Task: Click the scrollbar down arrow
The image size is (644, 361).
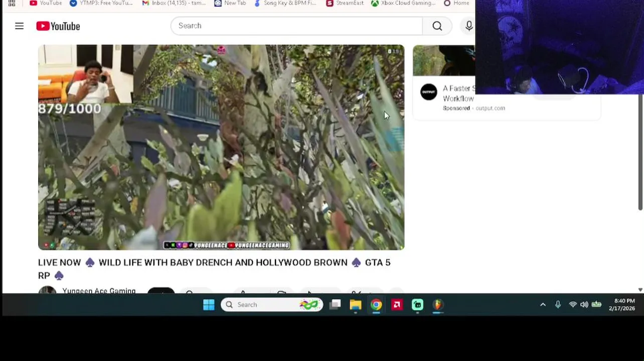Action: pos(640,290)
